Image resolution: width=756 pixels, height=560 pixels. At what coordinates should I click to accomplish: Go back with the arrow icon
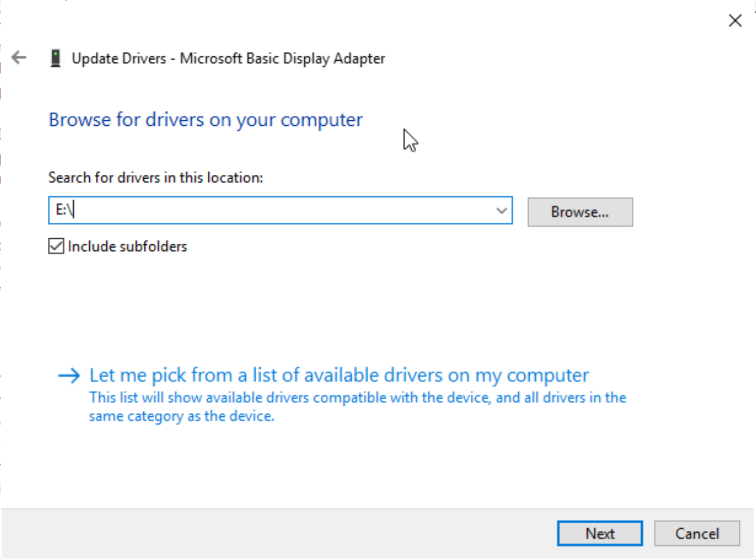19,57
